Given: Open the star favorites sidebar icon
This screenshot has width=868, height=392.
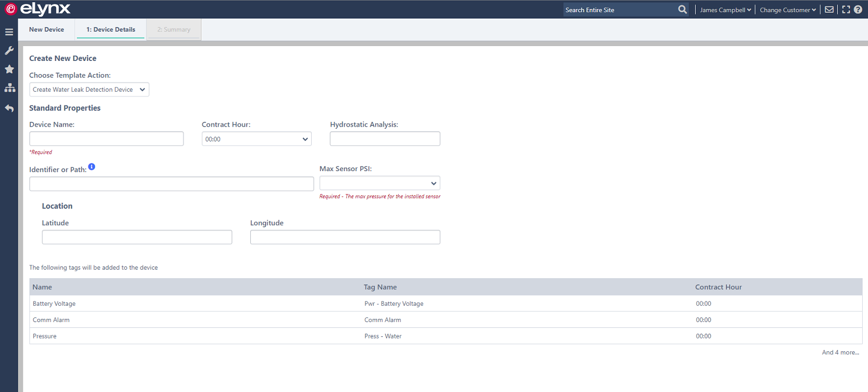Looking at the screenshot, I should click(x=9, y=69).
